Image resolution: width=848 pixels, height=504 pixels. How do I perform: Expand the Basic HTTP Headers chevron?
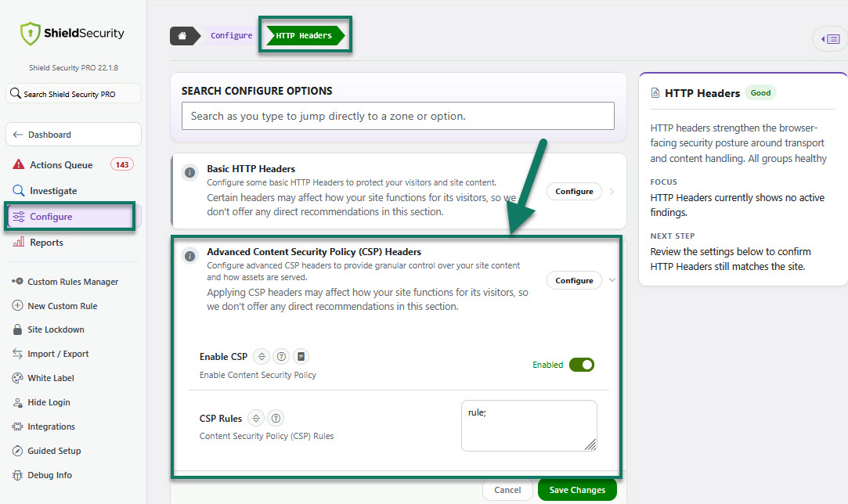click(x=612, y=192)
